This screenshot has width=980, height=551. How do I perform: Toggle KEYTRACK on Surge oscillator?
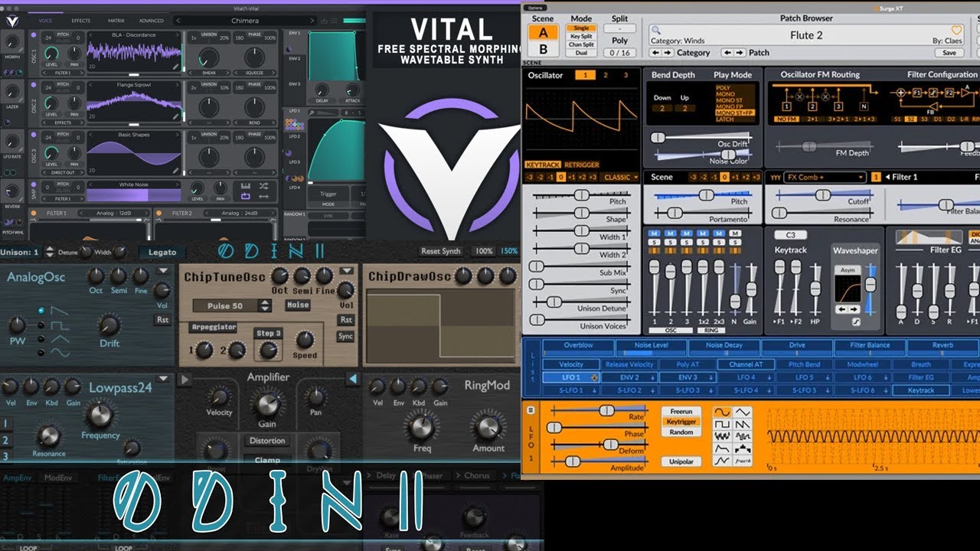pos(543,165)
